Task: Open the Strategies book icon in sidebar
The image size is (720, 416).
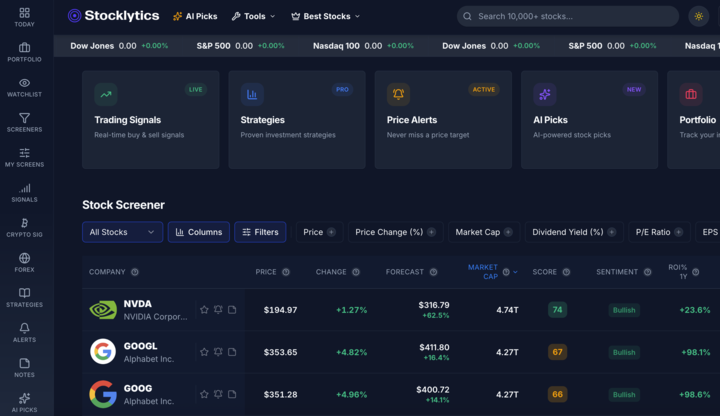Action: pyautogui.click(x=24, y=297)
